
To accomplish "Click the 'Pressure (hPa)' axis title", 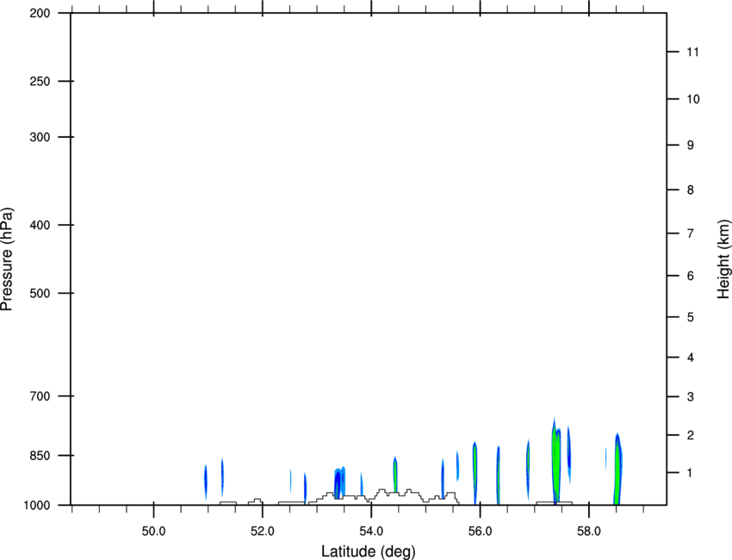I will (x=7, y=259).
